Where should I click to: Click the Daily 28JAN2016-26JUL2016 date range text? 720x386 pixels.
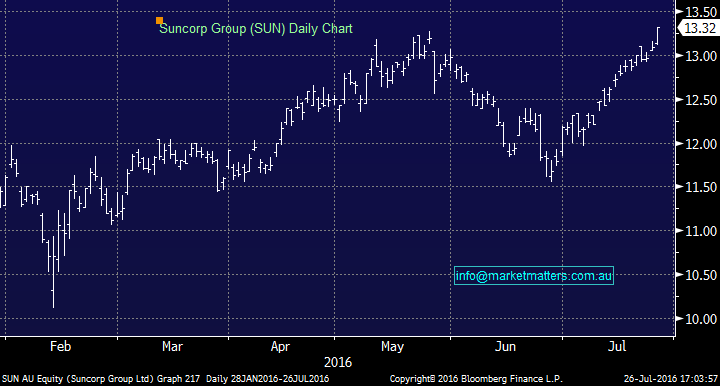click(x=267, y=379)
